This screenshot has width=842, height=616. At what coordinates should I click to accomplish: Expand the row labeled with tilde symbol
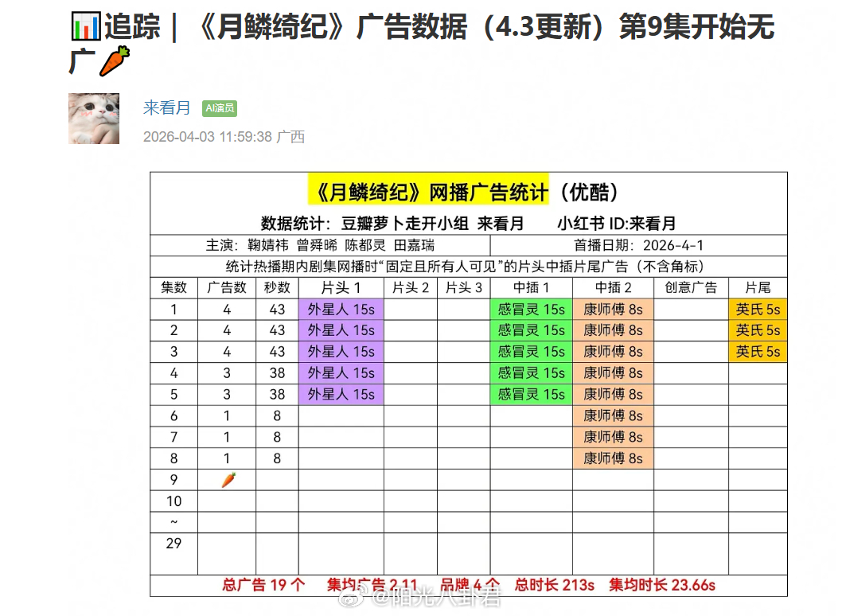coord(172,521)
